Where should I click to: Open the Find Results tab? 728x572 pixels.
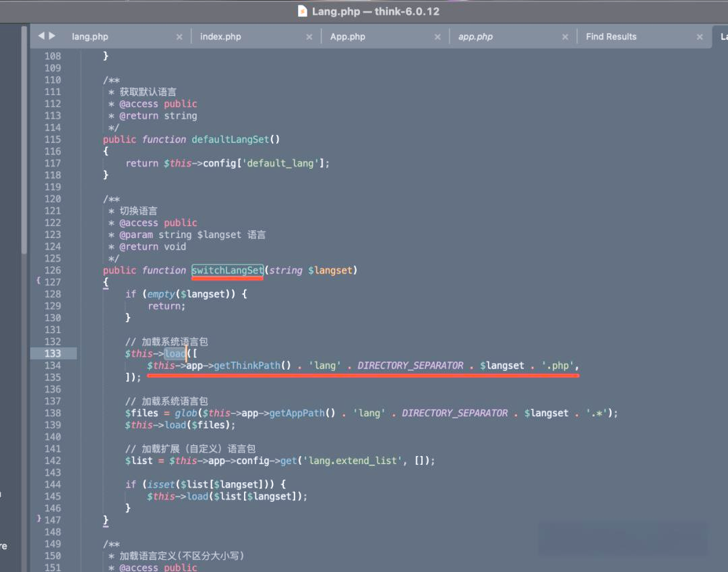tap(611, 36)
